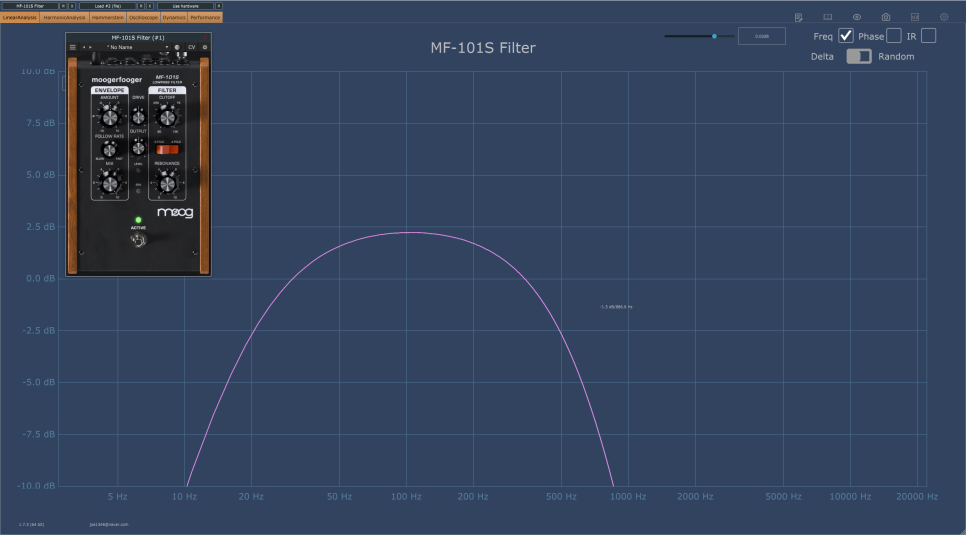The height and width of the screenshot is (535, 966).
Task: Switch to the HarmonicAnalysis tab
Action: pos(64,17)
